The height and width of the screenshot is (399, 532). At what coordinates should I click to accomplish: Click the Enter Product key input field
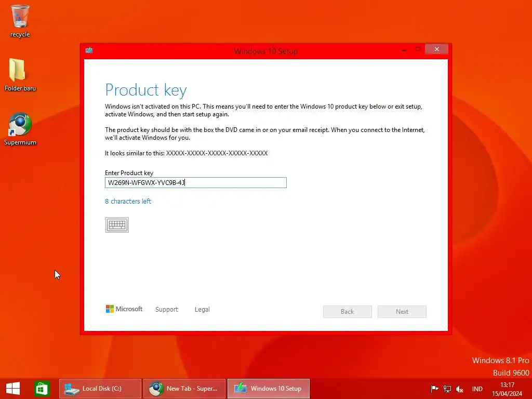[x=196, y=182]
